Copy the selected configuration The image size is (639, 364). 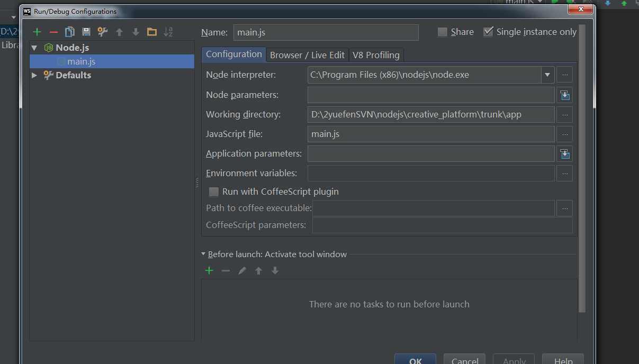coord(69,32)
